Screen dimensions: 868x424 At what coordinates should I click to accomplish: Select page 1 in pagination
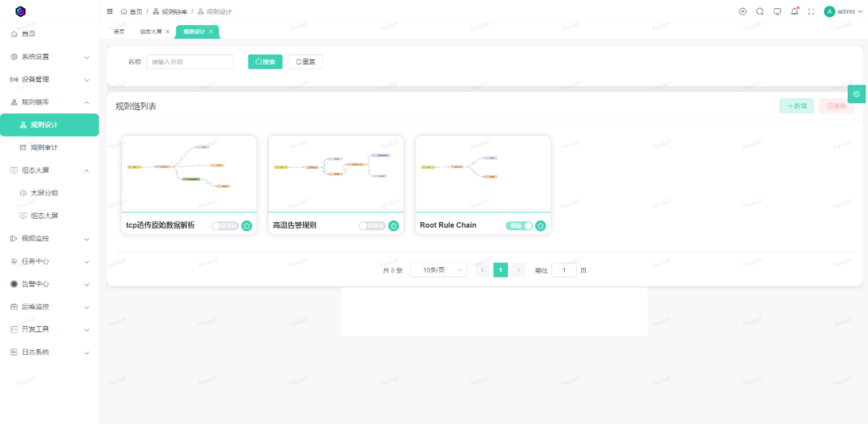(501, 270)
